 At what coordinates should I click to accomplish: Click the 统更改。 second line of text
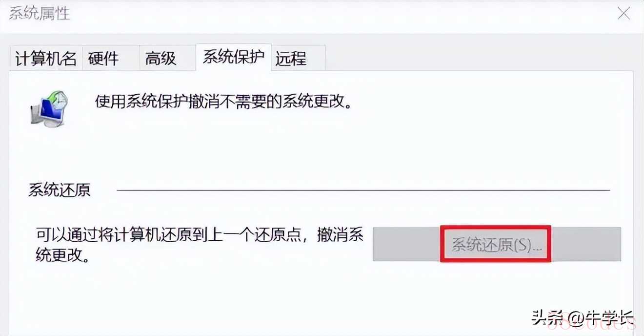coord(63,255)
